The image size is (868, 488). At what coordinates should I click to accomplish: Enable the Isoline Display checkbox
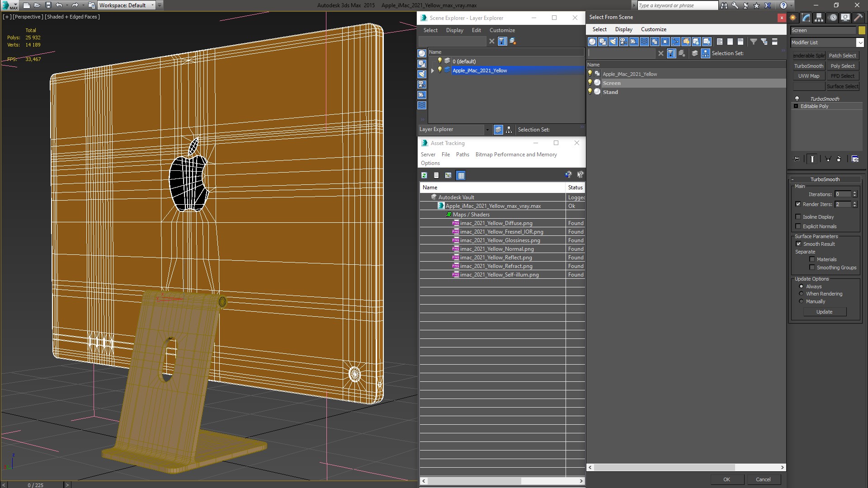click(x=798, y=217)
